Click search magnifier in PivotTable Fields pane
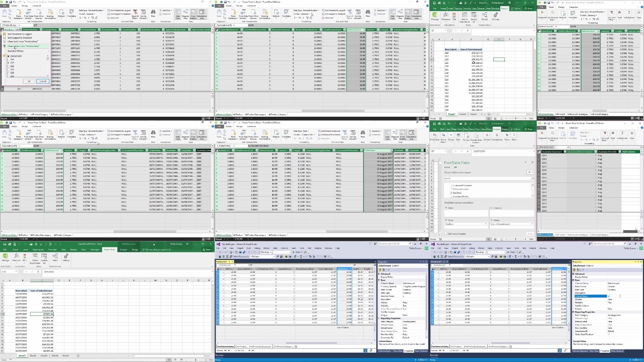This screenshot has width=644, height=362. 532,178
